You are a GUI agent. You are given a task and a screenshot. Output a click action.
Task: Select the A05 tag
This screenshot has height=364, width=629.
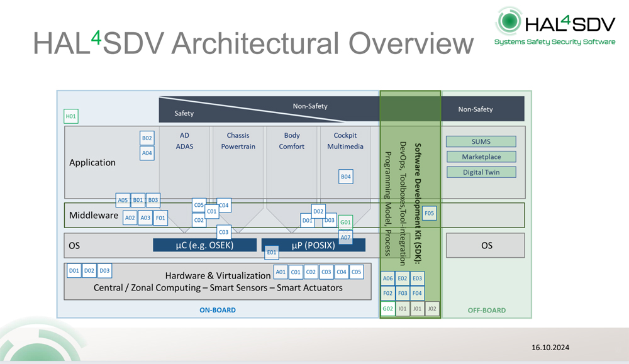[x=123, y=200]
